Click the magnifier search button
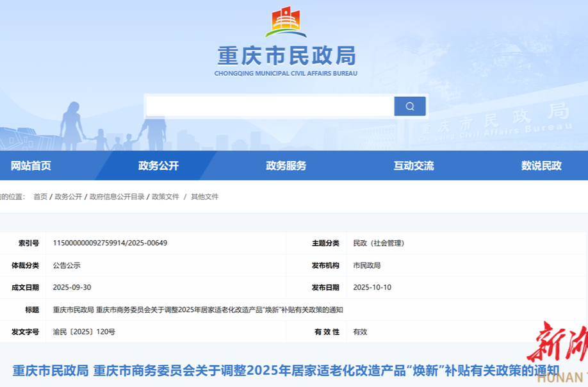 click(x=410, y=106)
